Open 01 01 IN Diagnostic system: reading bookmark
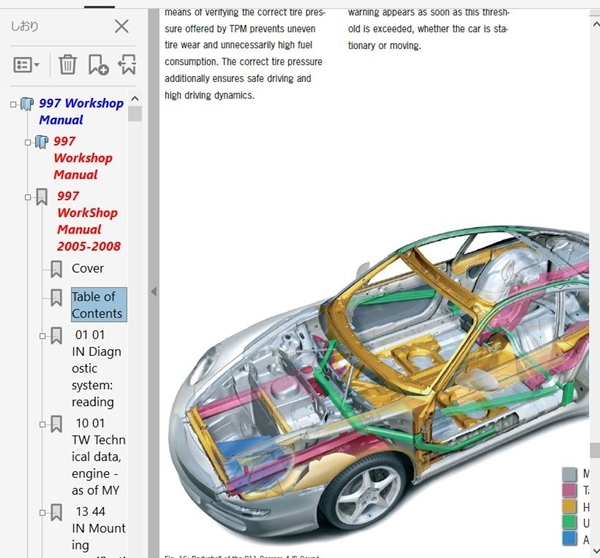The width and height of the screenshot is (600, 558). point(96,368)
